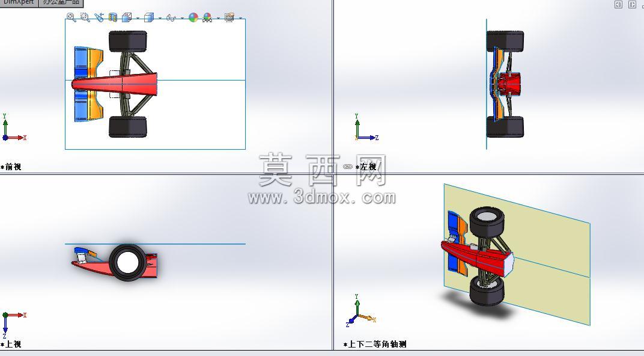Screen dimensions: 644x356
Task: Click the expand-right panel button at top right
Action: tap(632, 5)
